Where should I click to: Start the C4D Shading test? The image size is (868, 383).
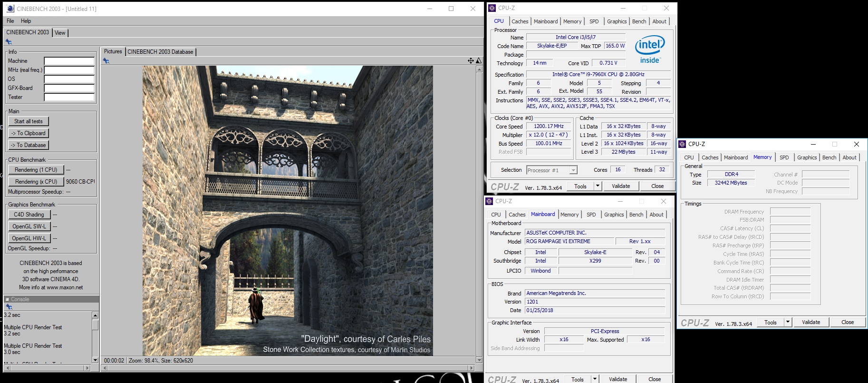click(29, 215)
